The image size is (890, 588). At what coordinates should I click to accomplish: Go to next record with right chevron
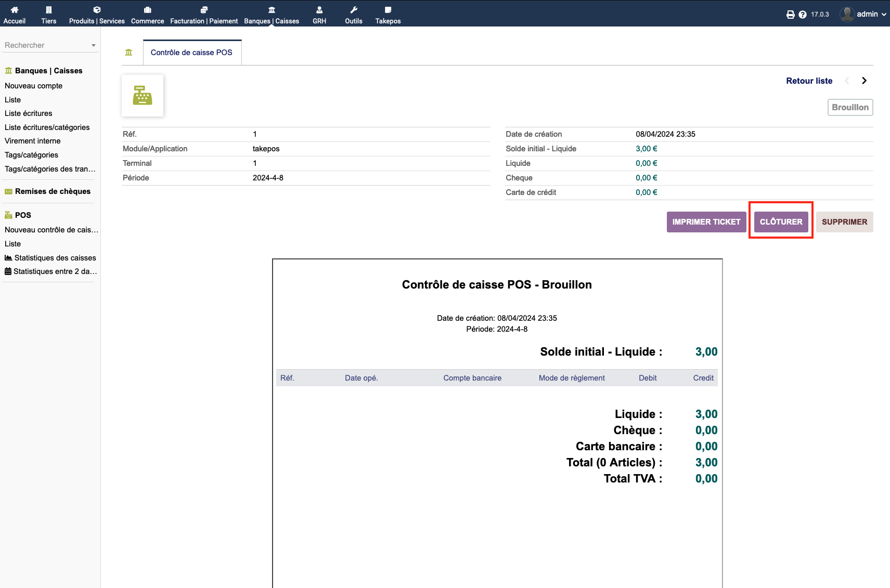coord(864,81)
